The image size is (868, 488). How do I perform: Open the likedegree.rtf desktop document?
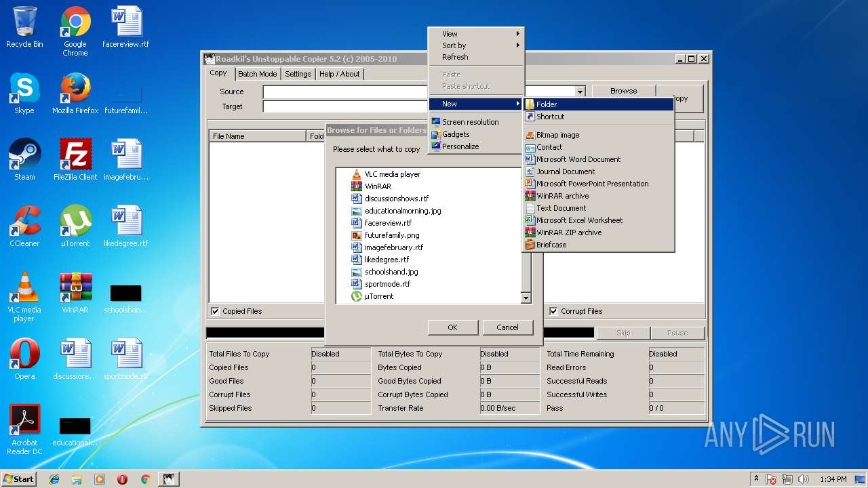(x=126, y=227)
